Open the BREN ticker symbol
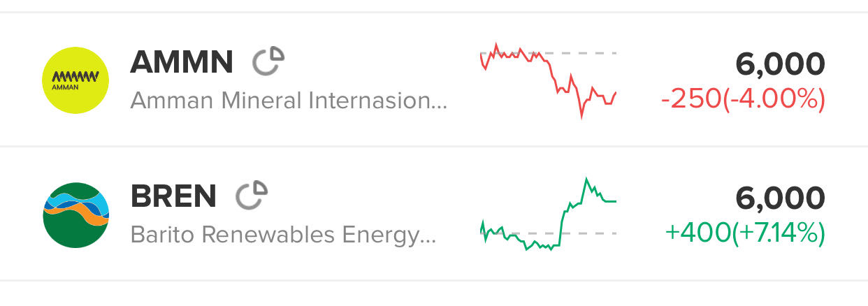868x306 pixels. [x=173, y=196]
